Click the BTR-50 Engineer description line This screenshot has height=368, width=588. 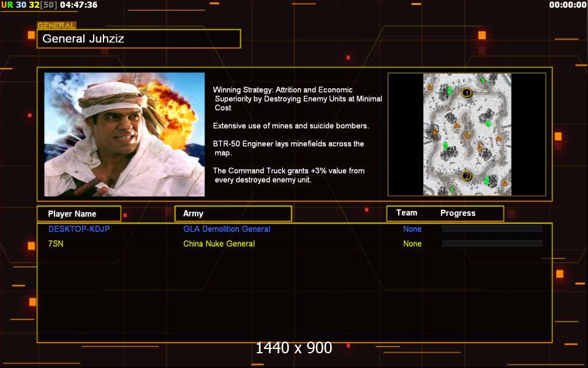[288, 148]
